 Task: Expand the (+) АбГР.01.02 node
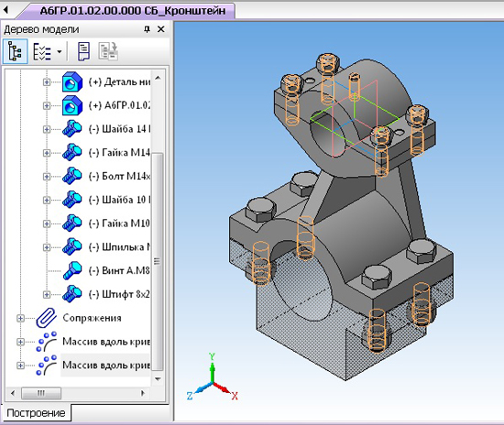pyautogui.click(x=47, y=105)
